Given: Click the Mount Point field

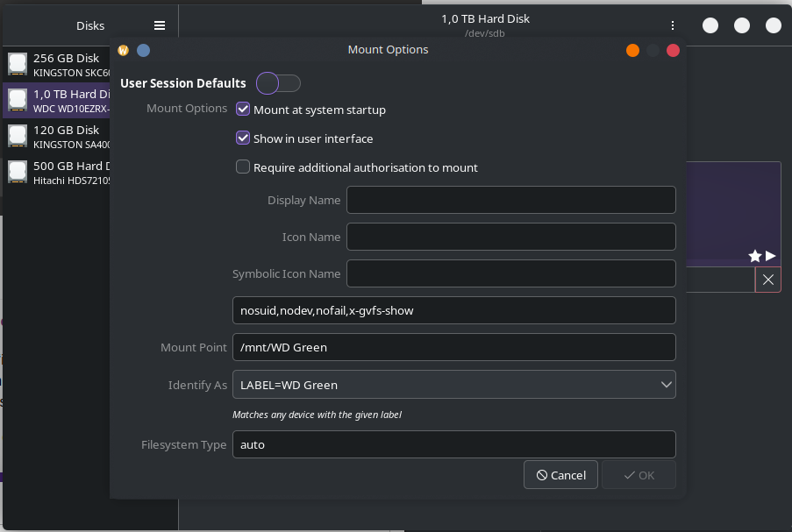Looking at the screenshot, I should (x=453, y=347).
